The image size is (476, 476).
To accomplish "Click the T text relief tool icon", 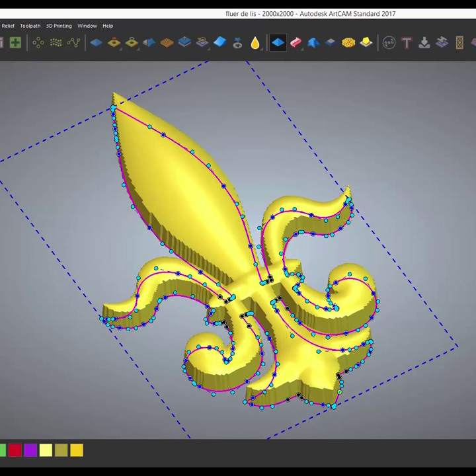I will (407, 43).
